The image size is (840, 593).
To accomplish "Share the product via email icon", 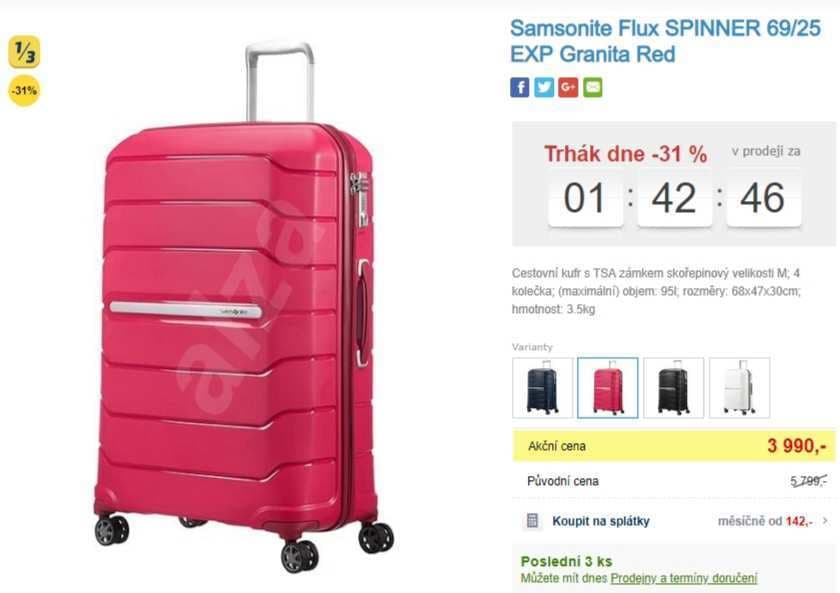I will pos(590,87).
